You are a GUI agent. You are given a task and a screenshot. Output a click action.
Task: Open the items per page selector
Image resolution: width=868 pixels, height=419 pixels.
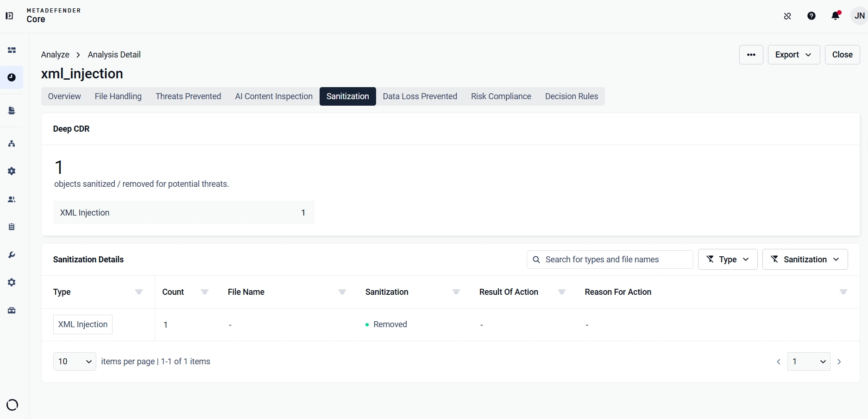pyautogui.click(x=75, y=362)
